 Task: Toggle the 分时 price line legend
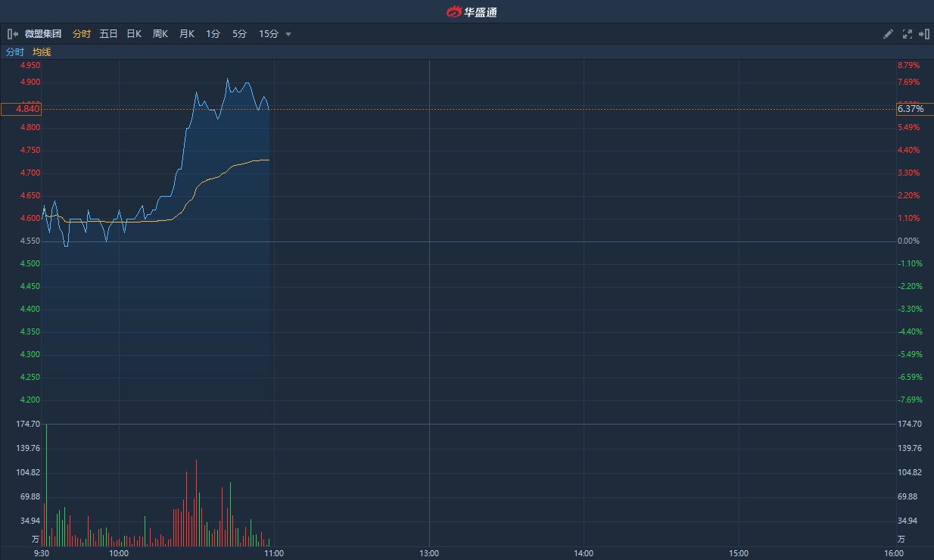coord(15,52)
